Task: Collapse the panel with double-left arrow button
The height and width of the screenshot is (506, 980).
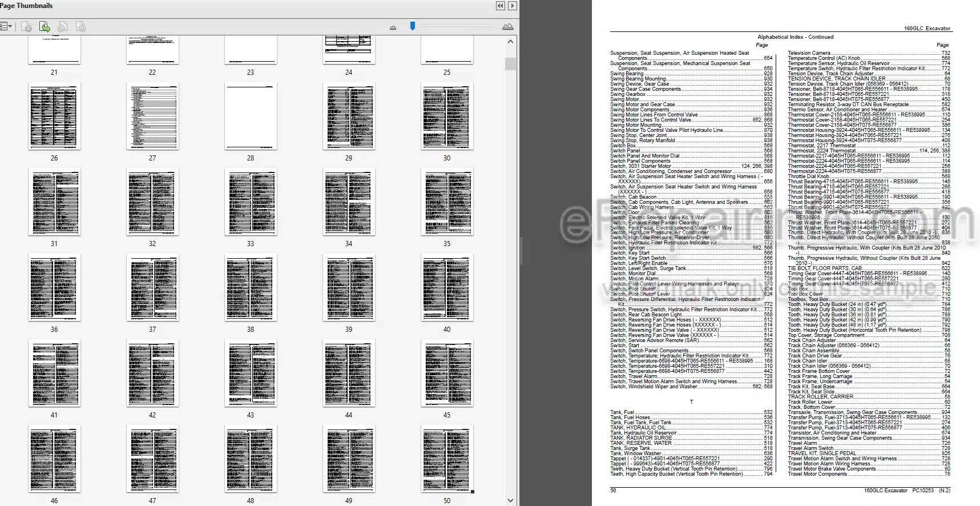Action: pos(500,6)
